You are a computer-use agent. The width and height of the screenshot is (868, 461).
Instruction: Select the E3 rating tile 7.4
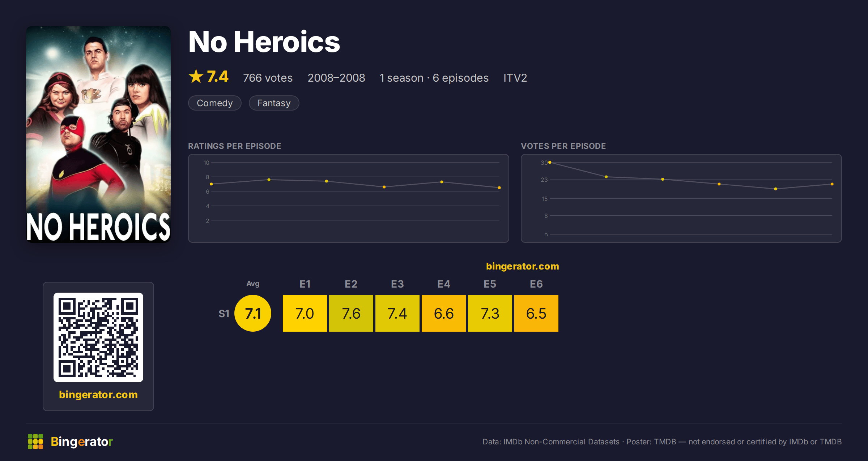397,313
